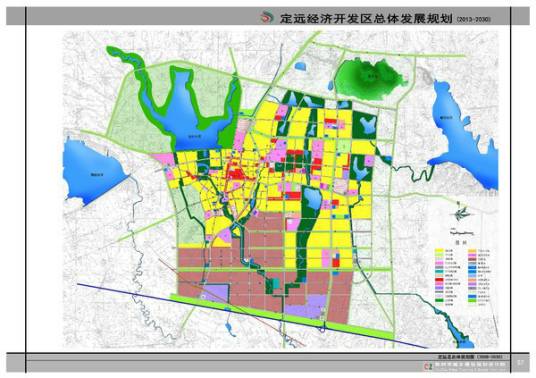Click the small oval lake north of city
Viewport: 536px width, 378px height.
[x=300, y=66]
